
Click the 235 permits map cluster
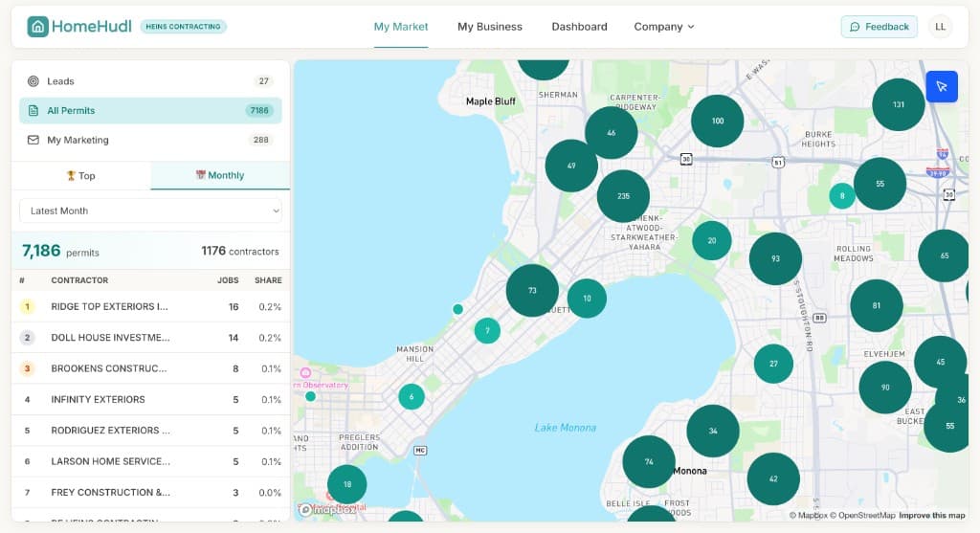click(623, 196)
